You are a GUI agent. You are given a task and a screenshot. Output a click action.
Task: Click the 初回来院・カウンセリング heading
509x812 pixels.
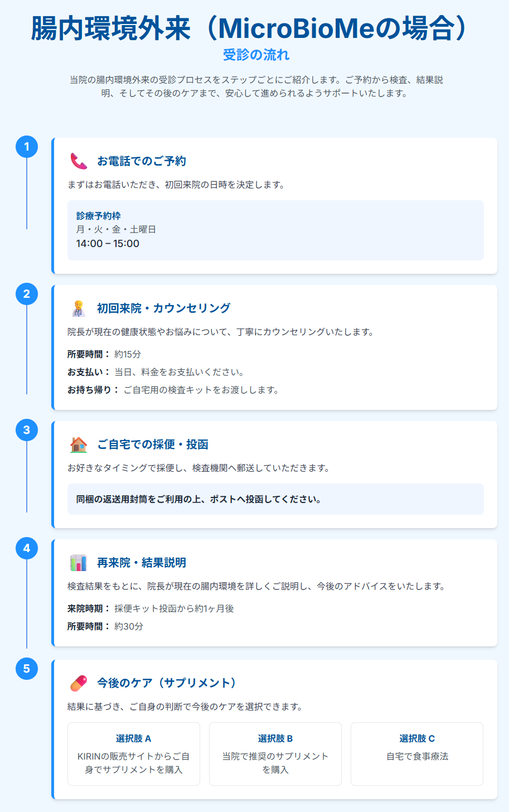pos(164,308)
